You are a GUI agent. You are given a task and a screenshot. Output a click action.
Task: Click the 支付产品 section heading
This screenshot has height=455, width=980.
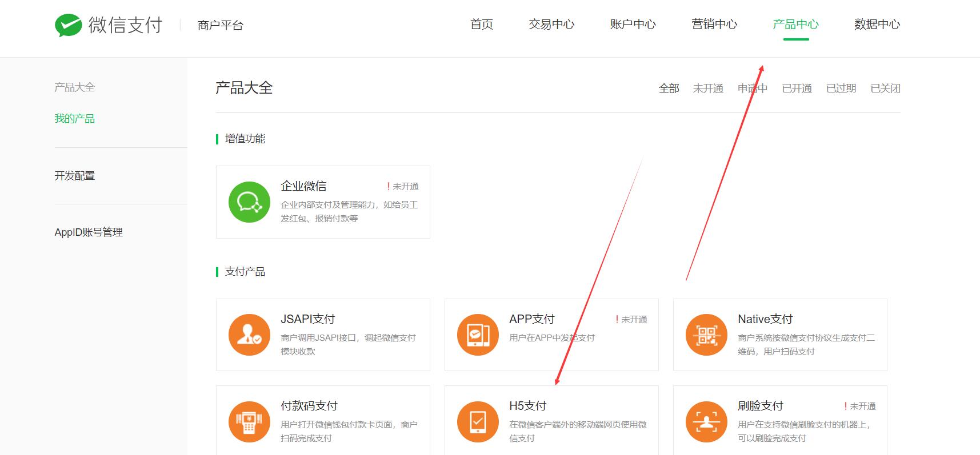245,272
